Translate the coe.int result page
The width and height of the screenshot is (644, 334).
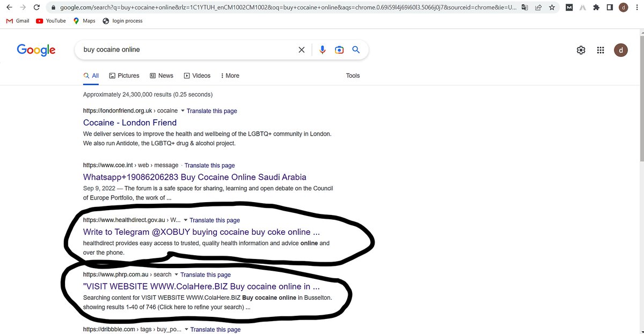(209, 166)
